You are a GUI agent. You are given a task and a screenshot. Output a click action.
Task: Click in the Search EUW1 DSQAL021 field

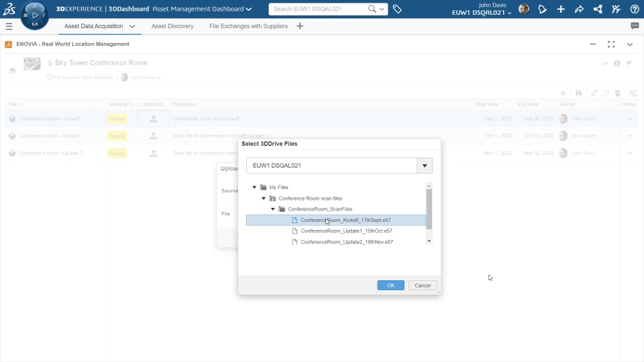(x=318, y=9)
